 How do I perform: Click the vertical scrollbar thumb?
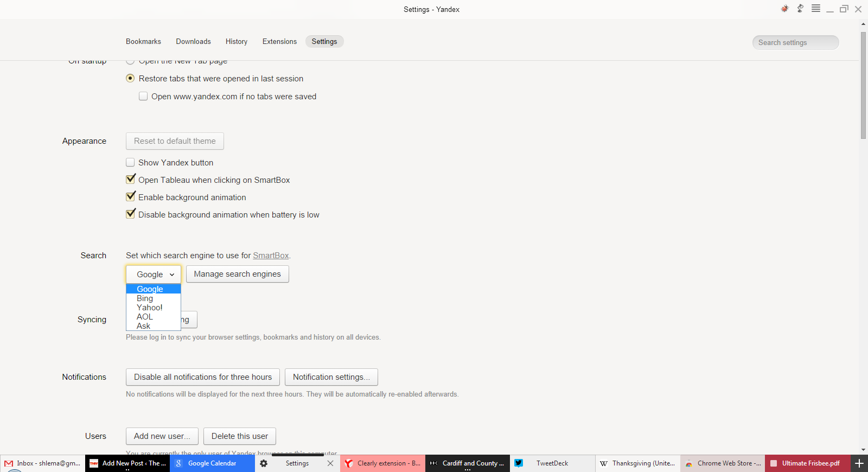pyautogui.click(x=863, y=85)
